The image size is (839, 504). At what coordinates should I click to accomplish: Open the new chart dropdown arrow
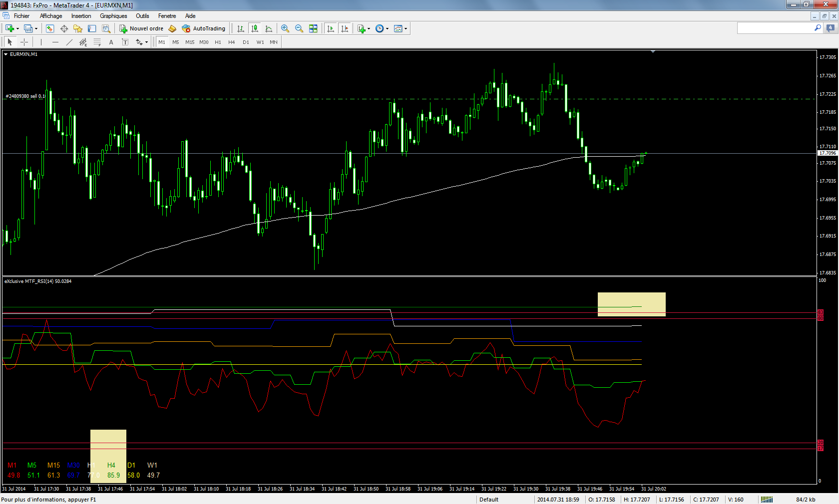coord(17,29)
